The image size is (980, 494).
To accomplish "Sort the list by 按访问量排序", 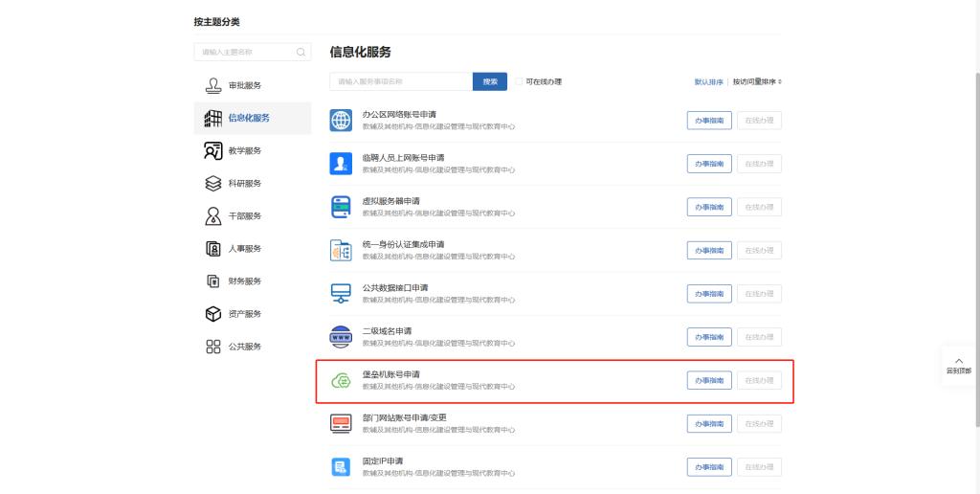I will [x=757, y=82].
